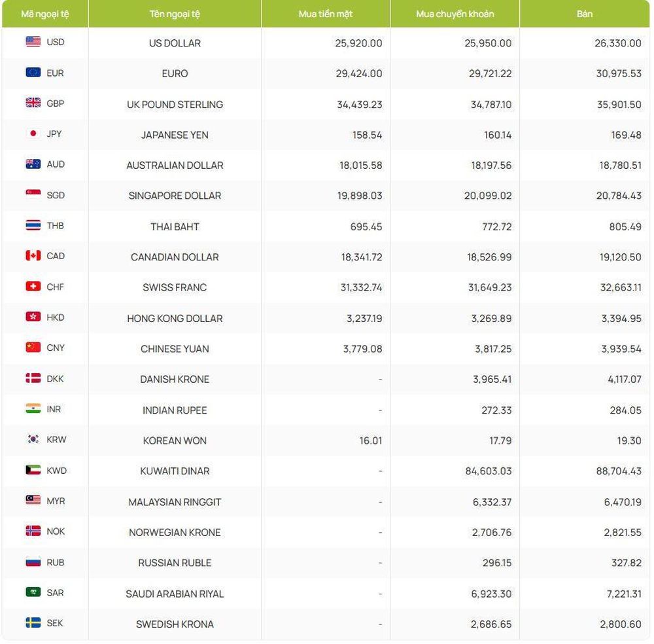Viewport: 654px width, 644px height.
Task: Click the Canadian flag icon for CAD
Action: (x=33, y=255)
